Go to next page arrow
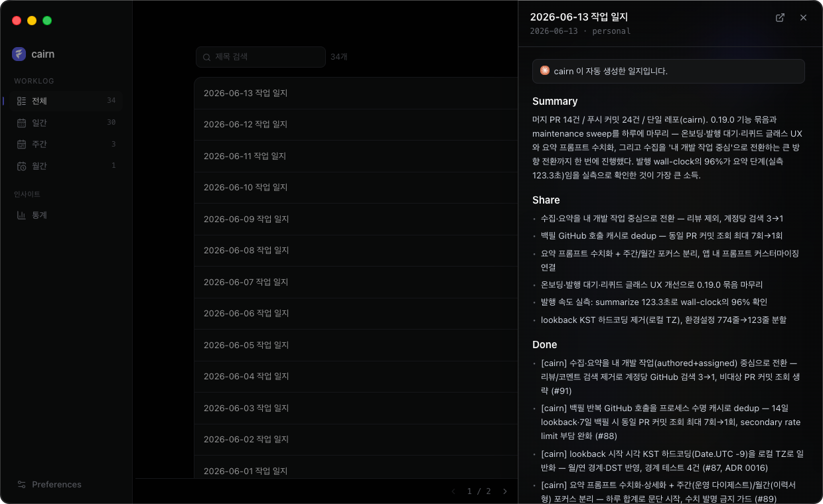The height and width of the screenshot is (504, 823). point(504,491)
